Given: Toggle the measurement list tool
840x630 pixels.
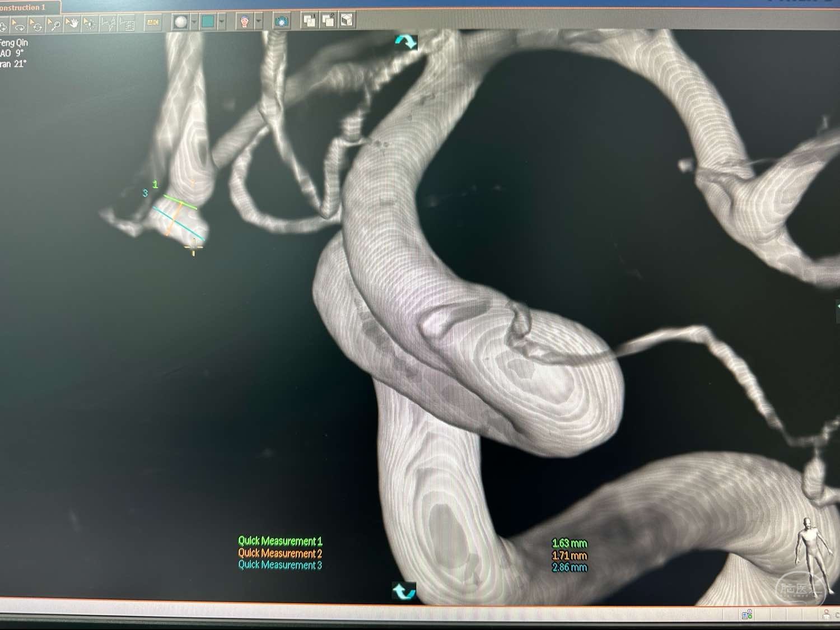Looking at the screenshot, I should point(127,24).
